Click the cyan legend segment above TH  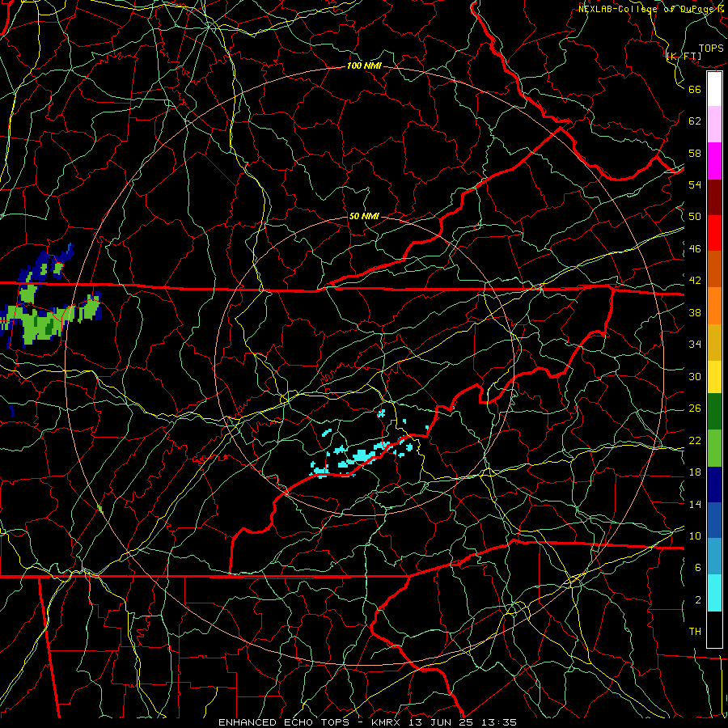point(714,593)
